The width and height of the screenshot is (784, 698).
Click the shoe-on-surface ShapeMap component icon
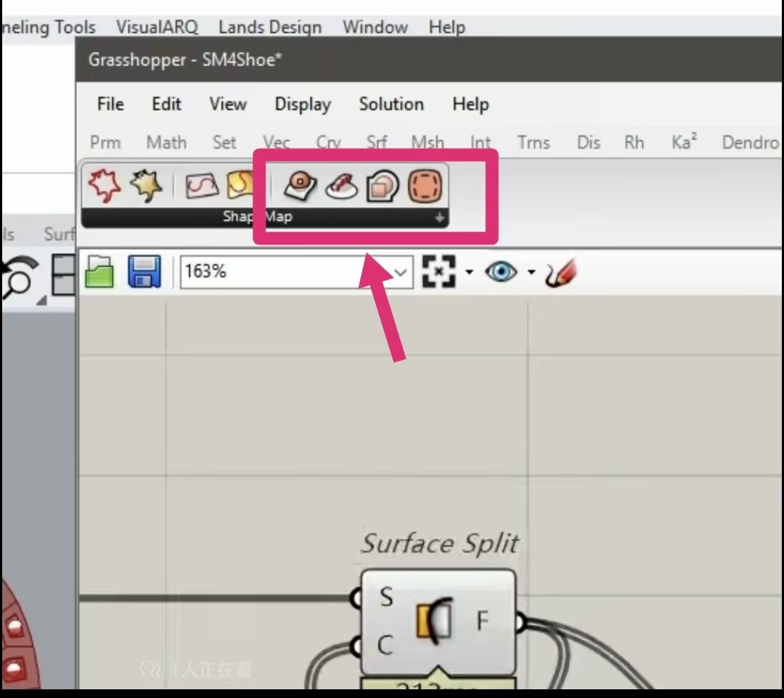tap(340, 186)
